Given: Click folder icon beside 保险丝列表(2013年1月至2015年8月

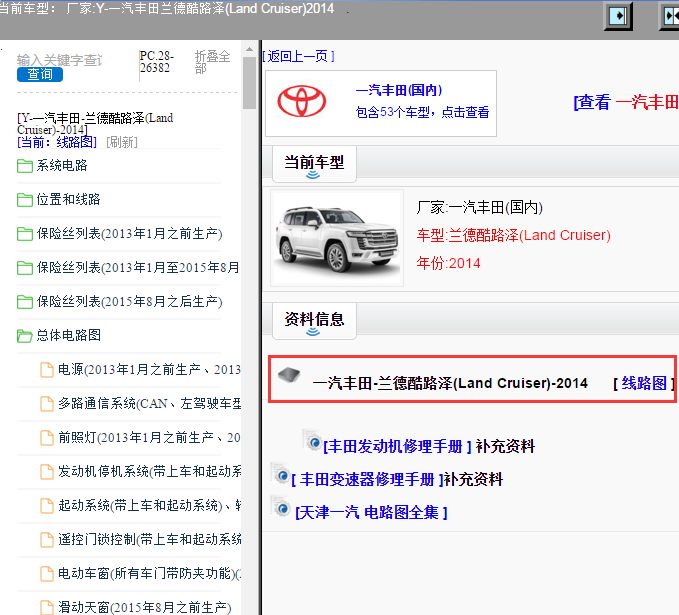Looking at the screenshot, I should tap(25, 268).
